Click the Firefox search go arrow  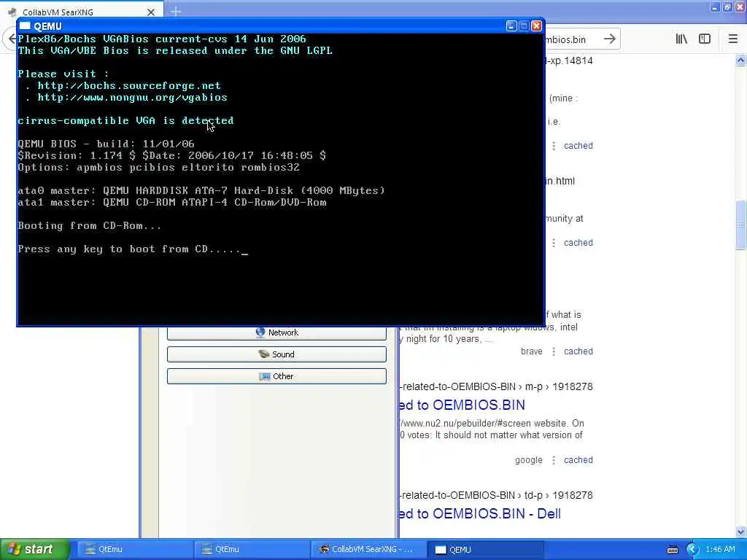(609, 39)
